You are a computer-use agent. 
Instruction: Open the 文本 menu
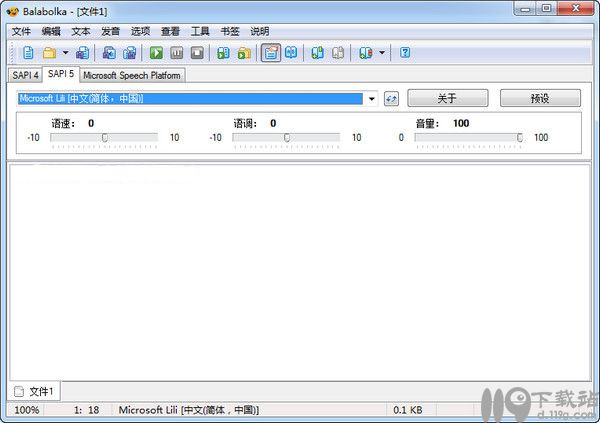(x=81, y=31)
